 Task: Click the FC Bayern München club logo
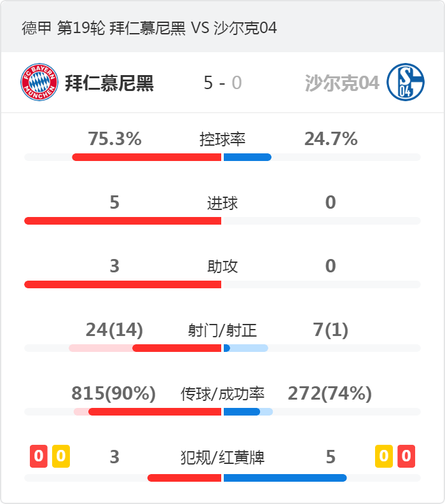(39, 82)
